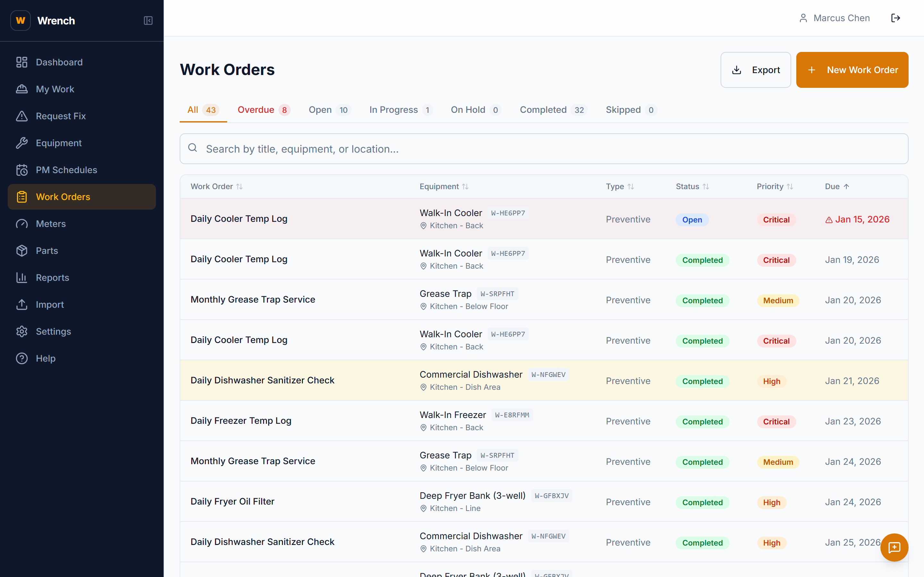Viewport: 924px width, 577px height.
Task: Export the work orders list
Action: (755, 70)
